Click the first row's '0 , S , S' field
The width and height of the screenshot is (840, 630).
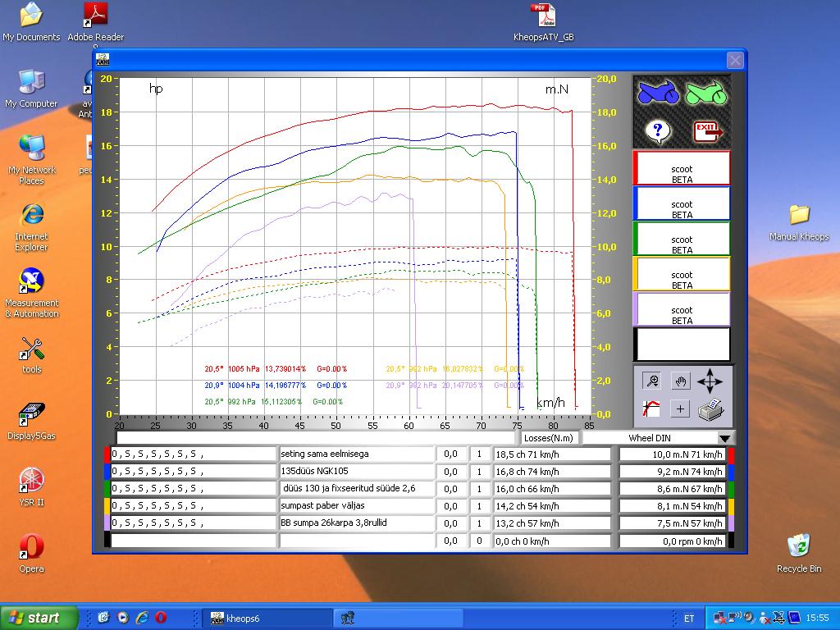[x=194, y=454]
